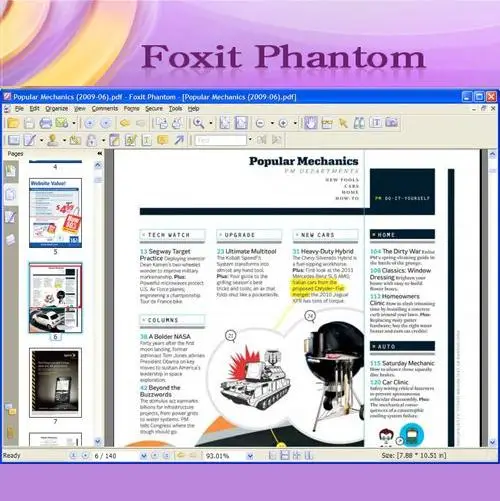Click the document scroll down arrow
The height and width of the screenshot is (501, 500).
tap(493, 442)
